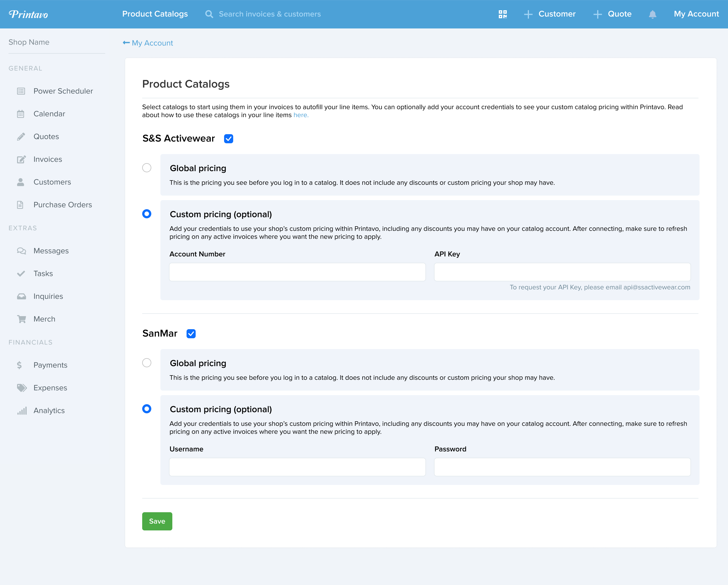Click the Inquiries inbox icon
The height and width of the screenshot is (585, 728).
21,296
